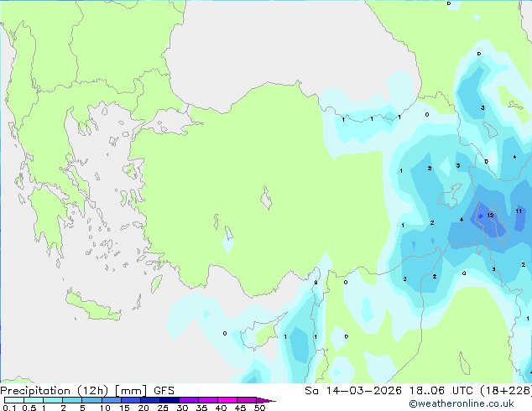Pick the 30–35 mm purple legend swatch
Image resolution: width=532 pixels, height=411 pixels.
pos(188,400)
